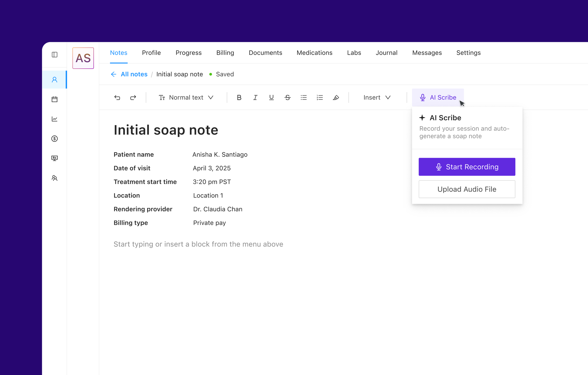Viewport: 588px width, 375px height.
Task: Apply strikethrough formatting
Action: click(x=287, y=98)
